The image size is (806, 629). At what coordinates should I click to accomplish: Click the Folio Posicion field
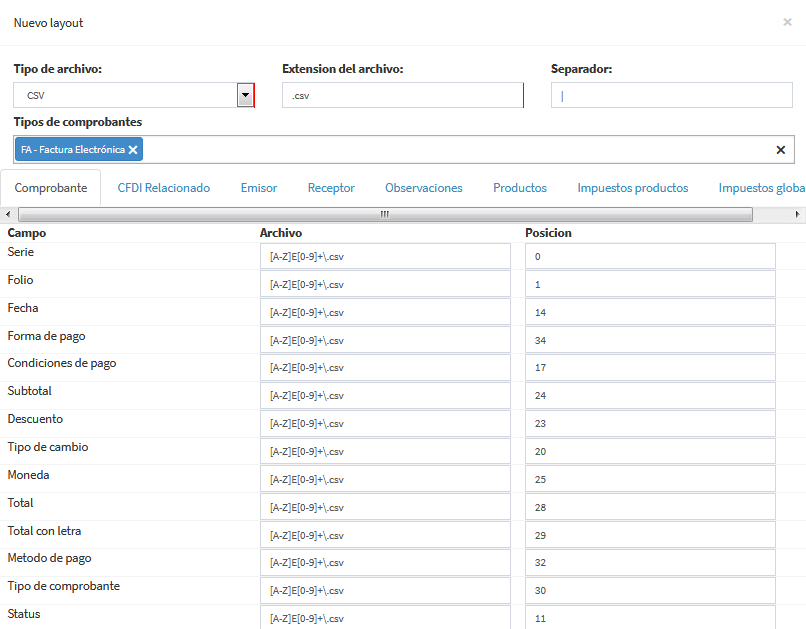tap(650, 285)
